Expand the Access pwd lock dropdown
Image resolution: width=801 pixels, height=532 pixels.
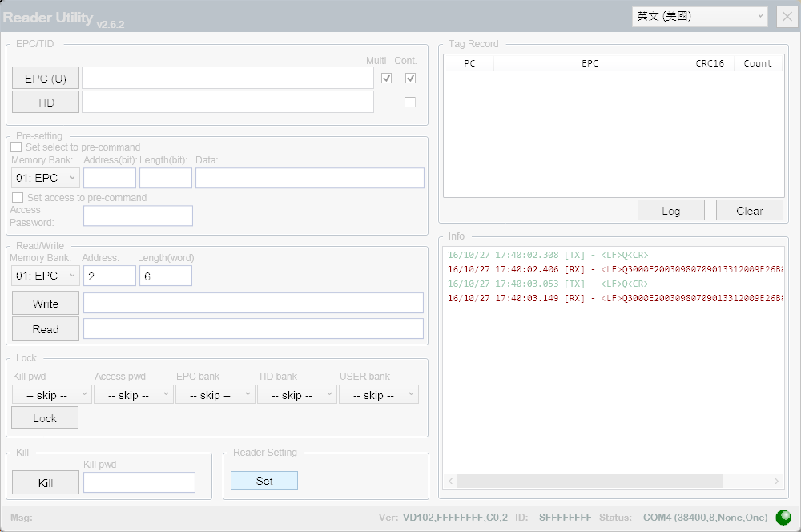[133, 395]
